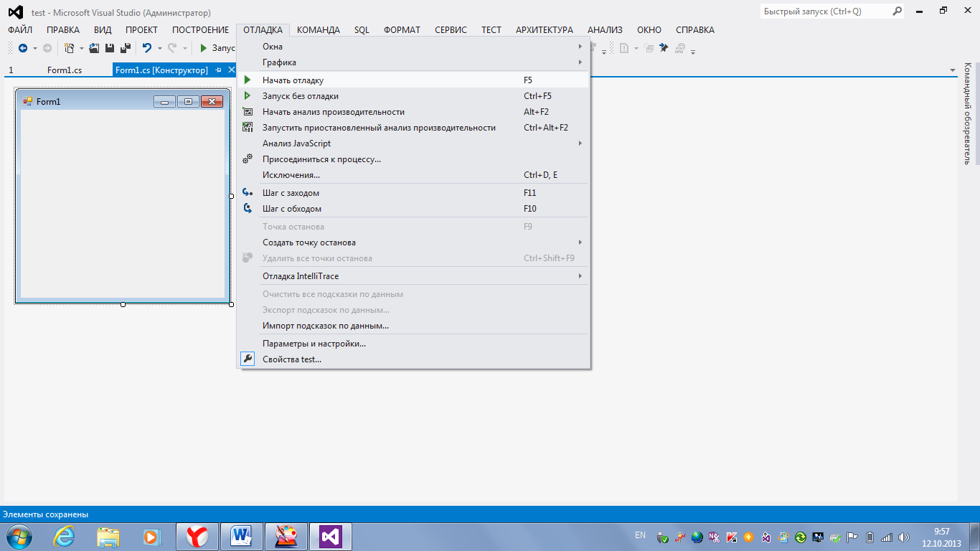Choose Начать отладку from the menu
Image resolution: width=980 pixels, height=551 pixels.
point(413,80)
